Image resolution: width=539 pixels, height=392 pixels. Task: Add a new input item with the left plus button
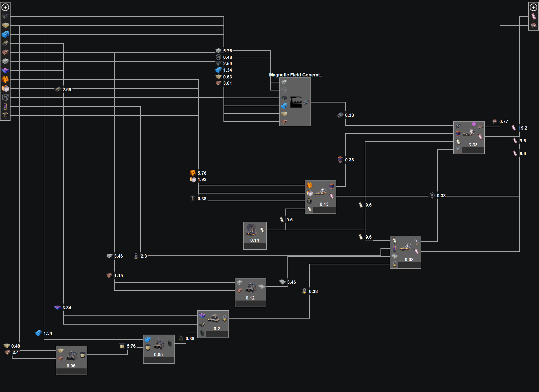coord(5,8)
